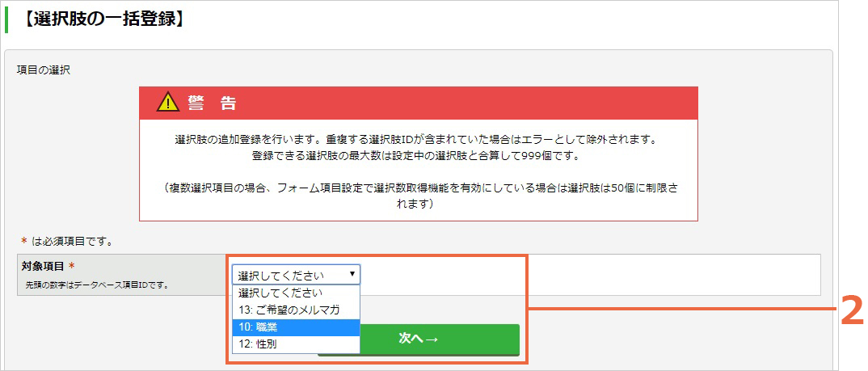This screenshot has width=868, height=371.
Task: Click warning line mentioning 999個
Action: 419,156
